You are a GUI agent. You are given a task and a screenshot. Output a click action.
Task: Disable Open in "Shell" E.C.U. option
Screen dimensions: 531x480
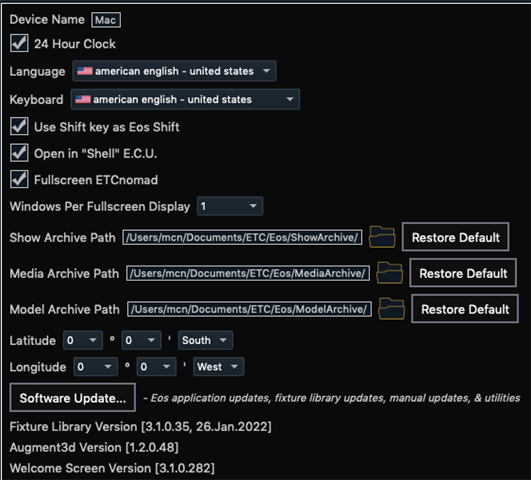[19, 153]
